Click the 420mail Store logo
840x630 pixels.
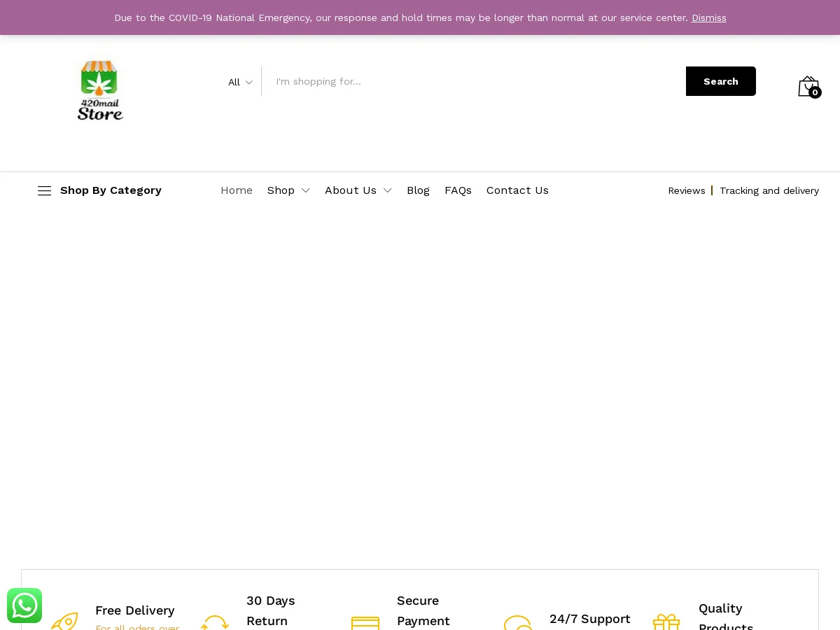[99, 90]
